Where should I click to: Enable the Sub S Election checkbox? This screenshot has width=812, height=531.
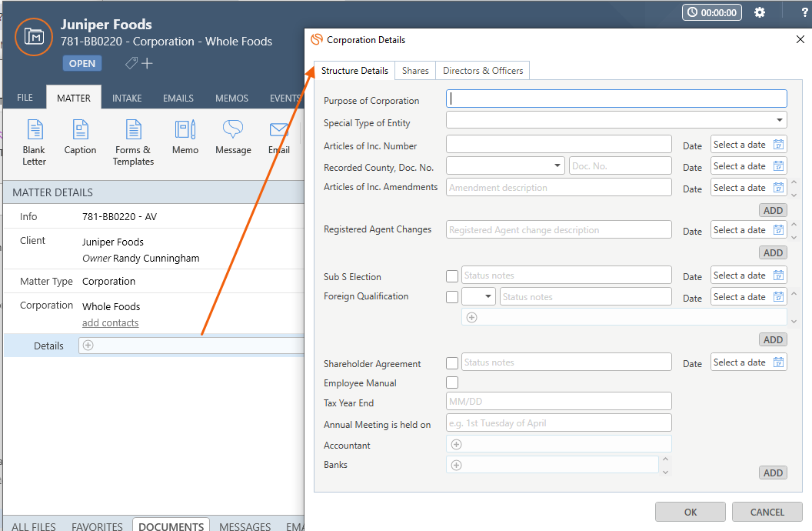pyautogui.click(x=452, y=276)
